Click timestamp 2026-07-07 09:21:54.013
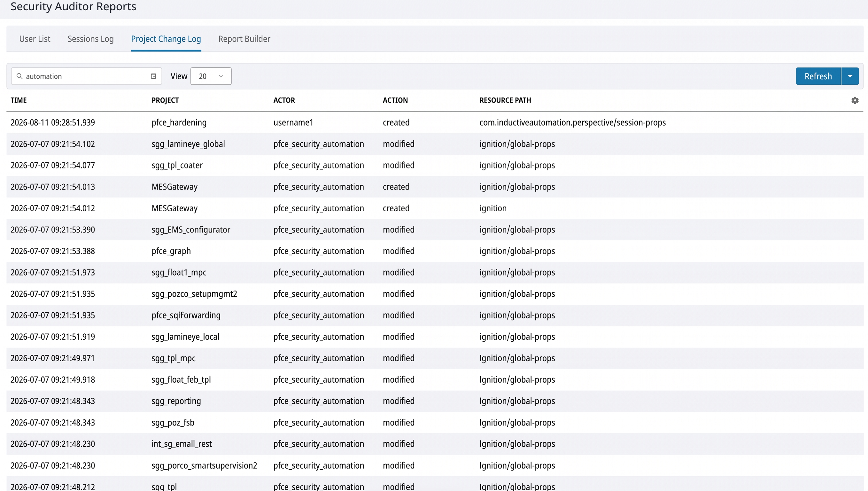Image resolution: width=868 pixels, height=491 pixels. [53, 187]
